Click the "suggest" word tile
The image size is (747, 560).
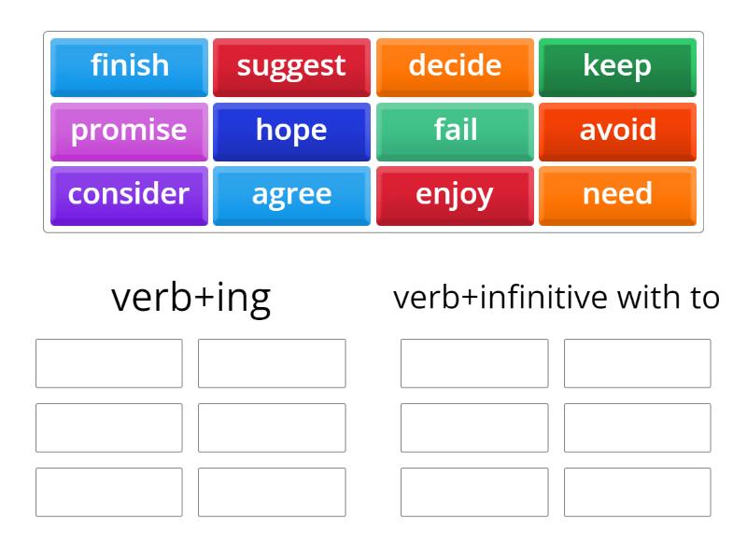click(x=291, y=65)
